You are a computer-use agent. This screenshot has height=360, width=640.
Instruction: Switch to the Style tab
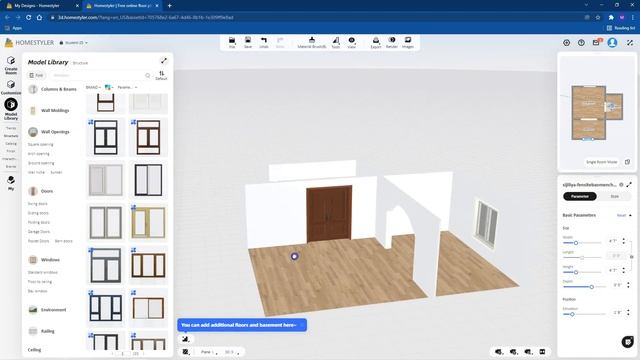(614, 196)
